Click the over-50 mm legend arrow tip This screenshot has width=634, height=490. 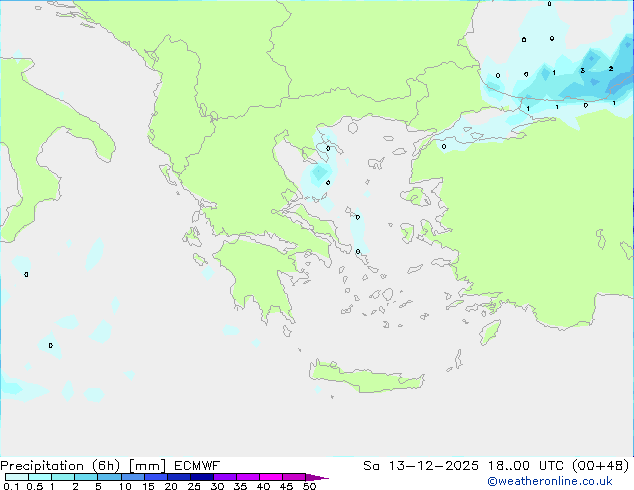(317, 477)
